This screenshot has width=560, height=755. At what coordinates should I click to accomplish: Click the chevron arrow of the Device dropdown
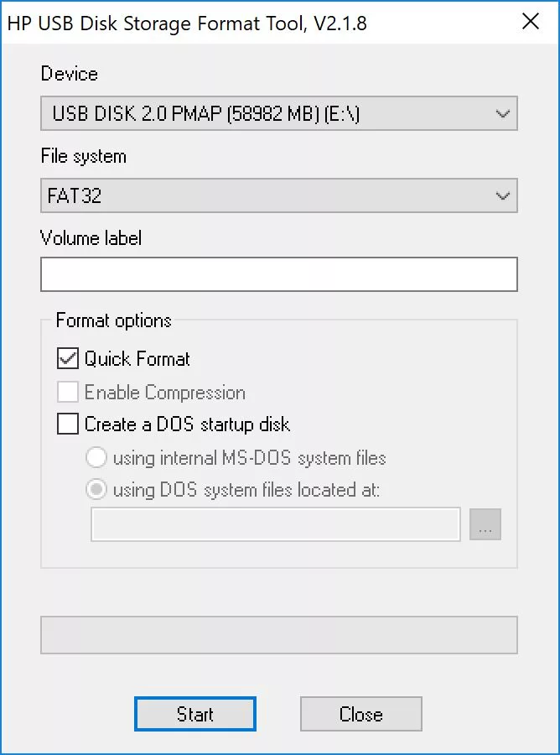click(x=502, y=113)
